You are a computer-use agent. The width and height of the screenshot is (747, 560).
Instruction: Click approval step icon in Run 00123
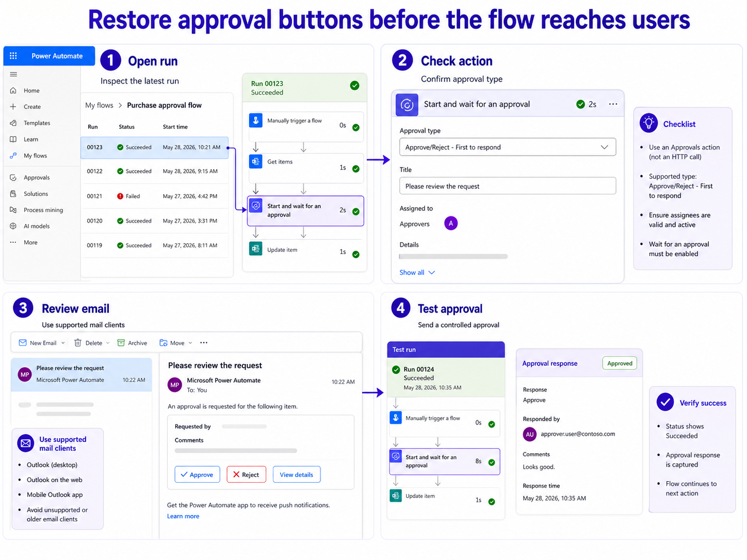(x=255, y=206)
